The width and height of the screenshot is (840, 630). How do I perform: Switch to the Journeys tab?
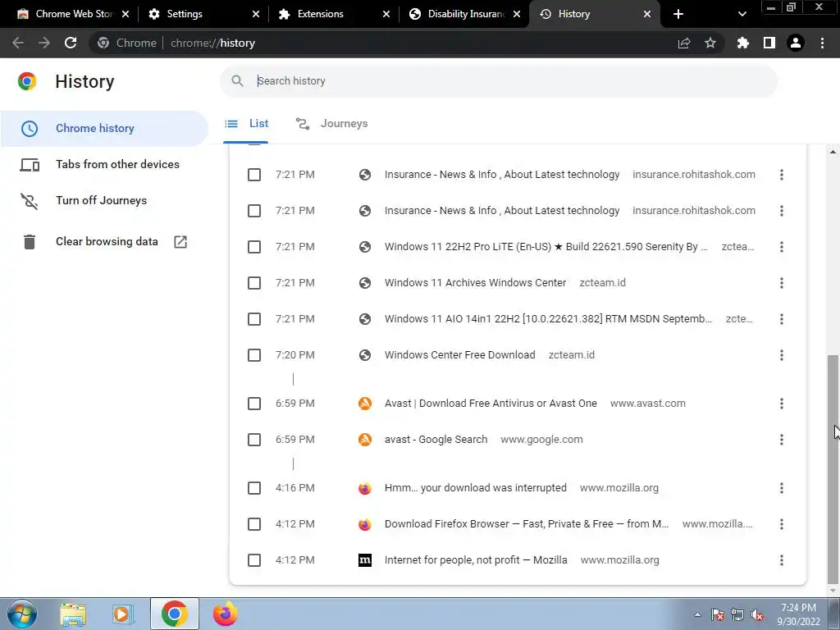tap(332, 124)
